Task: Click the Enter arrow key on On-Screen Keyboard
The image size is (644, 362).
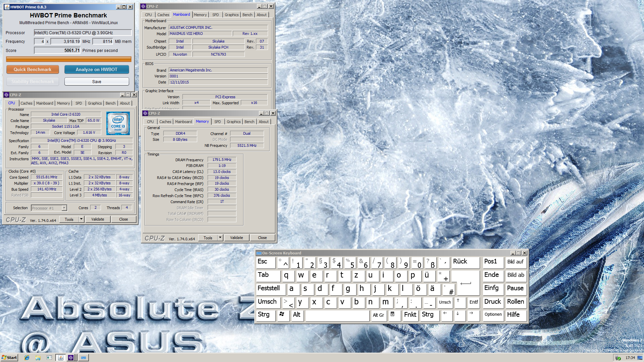Action: click(466, 283)
